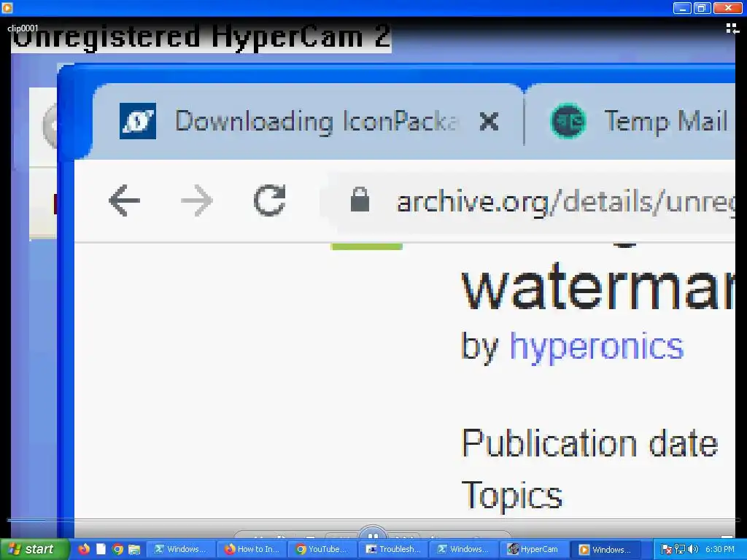Click the 'watermar' page title text
This screenshot has height=560, width=747.
[598, 287]
